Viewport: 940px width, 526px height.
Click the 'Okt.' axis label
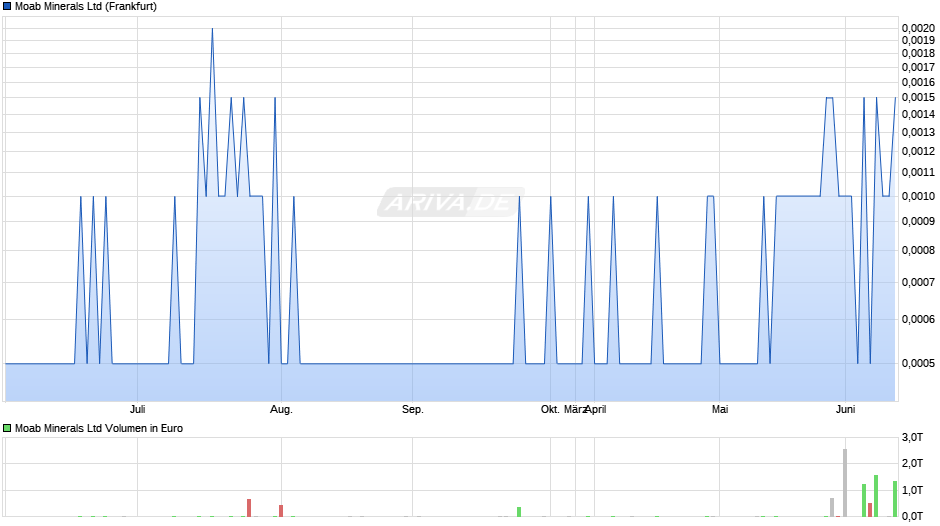tap(550, 409)
